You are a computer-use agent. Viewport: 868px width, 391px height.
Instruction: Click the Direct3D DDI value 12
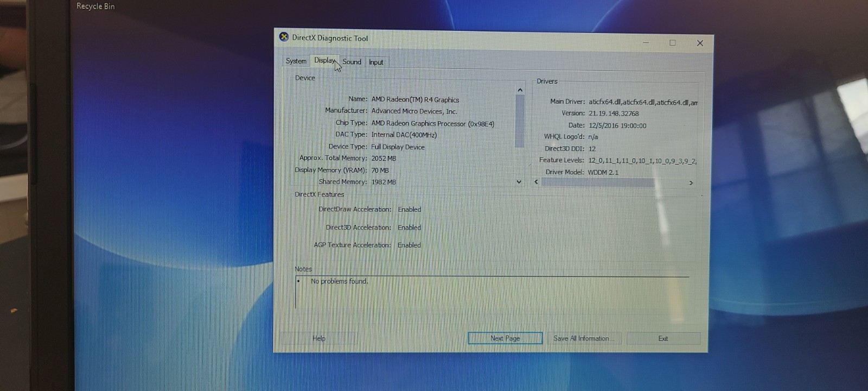click(x=592, y=149)
